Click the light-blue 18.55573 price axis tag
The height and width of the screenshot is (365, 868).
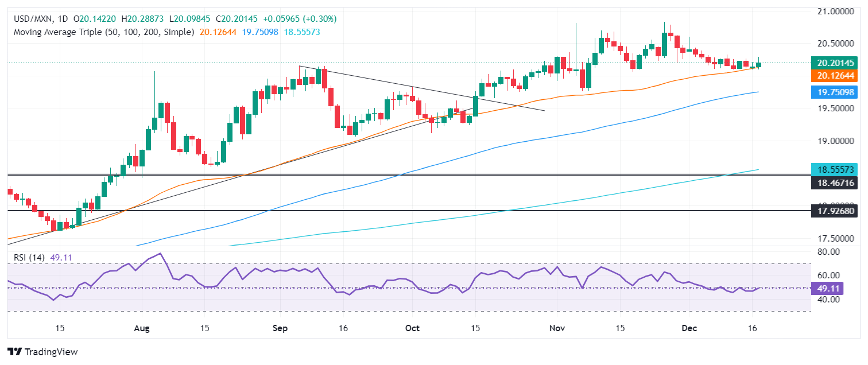tap(835, 170)
